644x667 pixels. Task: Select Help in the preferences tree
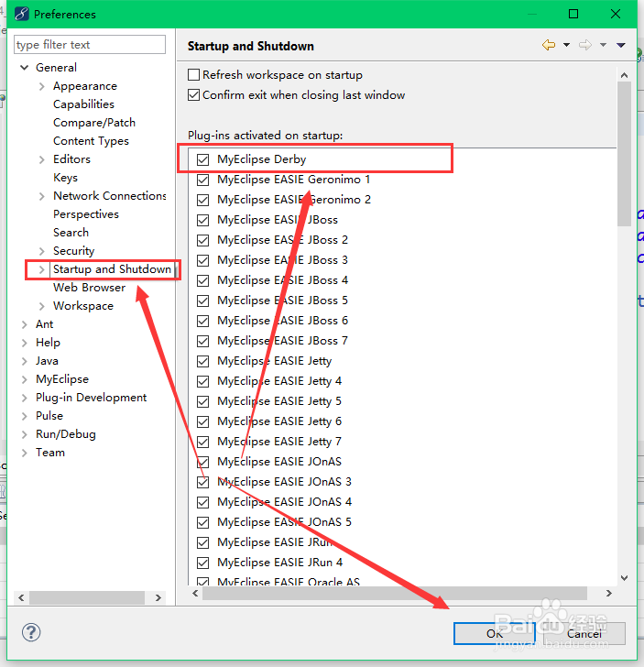pos(48,343)
